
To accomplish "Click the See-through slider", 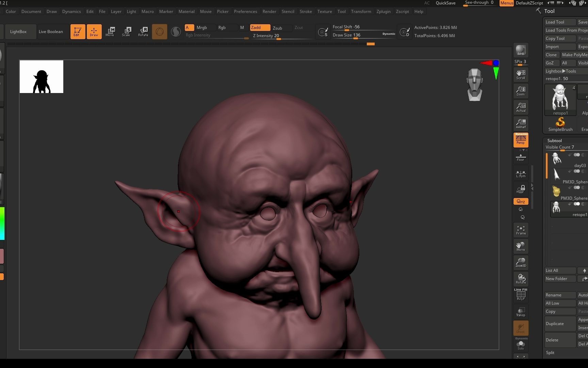I will (x=480, y=3).
